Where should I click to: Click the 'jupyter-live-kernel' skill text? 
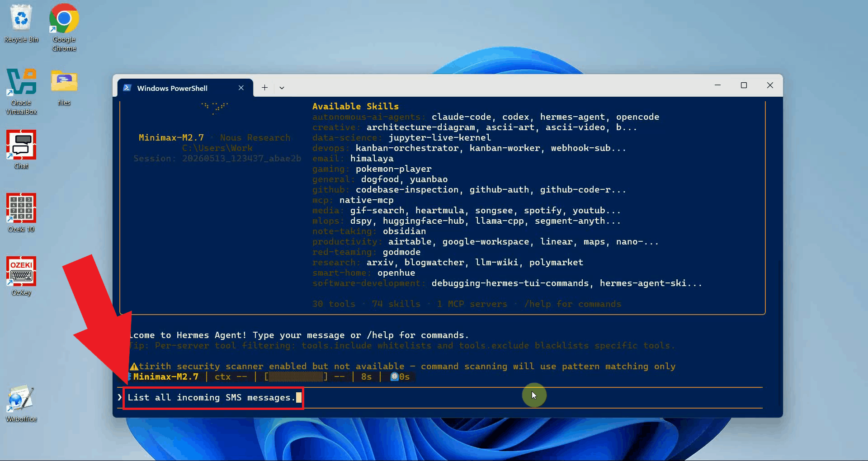pyautogui.click(x=439, y=138)
